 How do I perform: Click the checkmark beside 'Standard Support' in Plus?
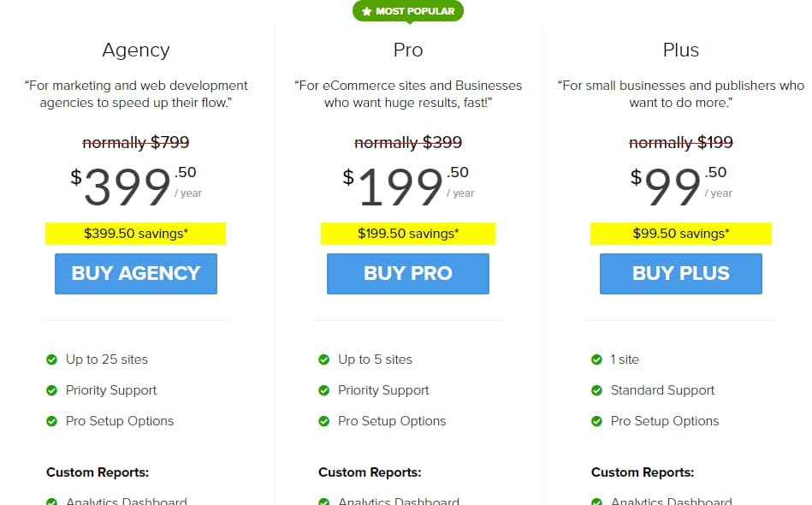[596, 390]
